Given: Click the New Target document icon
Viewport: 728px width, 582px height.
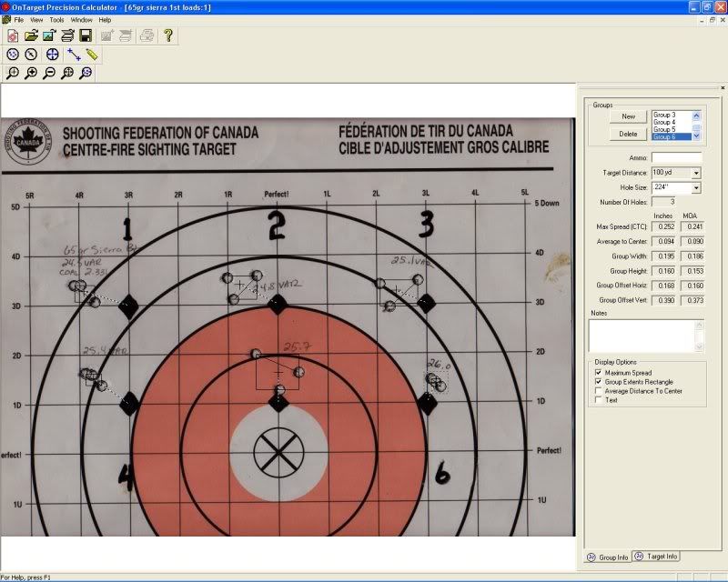Looking at the screenshot, I should point(13,35).
